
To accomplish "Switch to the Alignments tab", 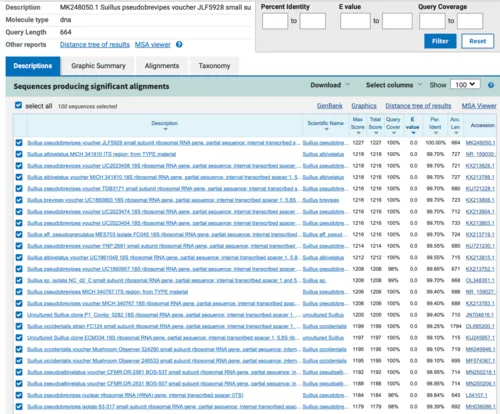I will click(x=162, y=66).
